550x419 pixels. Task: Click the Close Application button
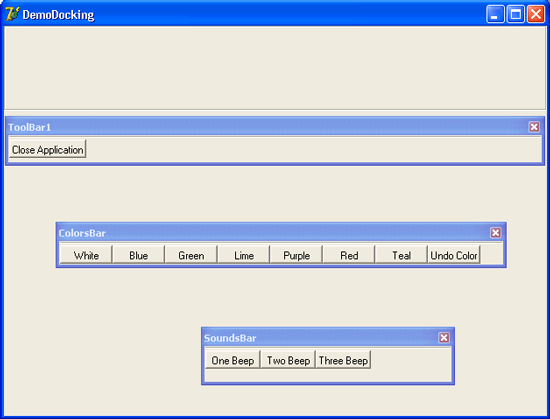pyautogui.click(x=47, y=149)
